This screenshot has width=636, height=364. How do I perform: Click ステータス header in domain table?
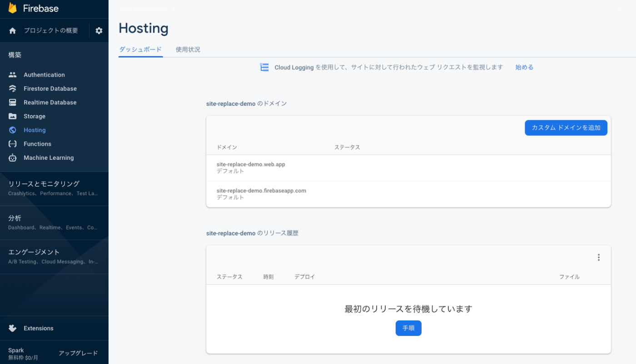click(x=347, y=148)
